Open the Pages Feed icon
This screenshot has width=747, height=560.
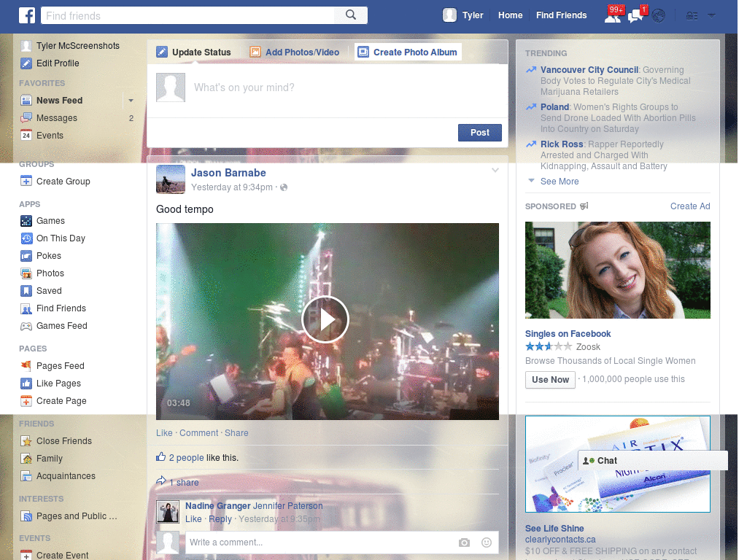[x=26, y=366]
